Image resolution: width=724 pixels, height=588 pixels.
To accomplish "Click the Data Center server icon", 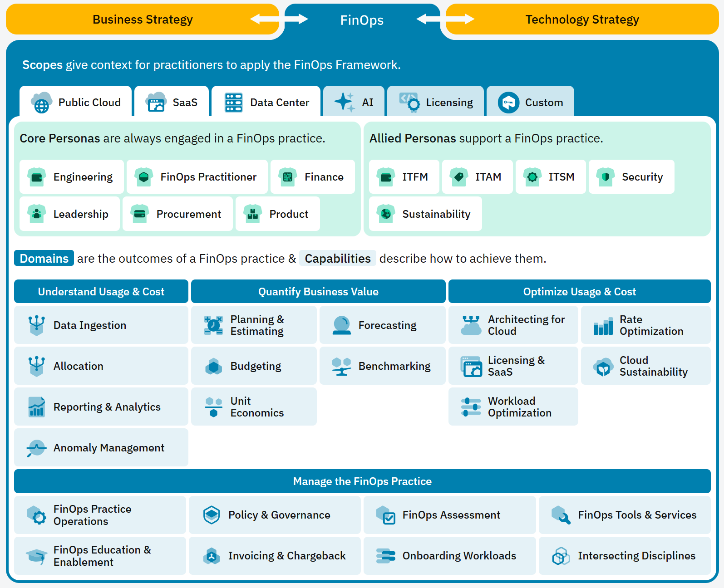I will coord(234,103).
